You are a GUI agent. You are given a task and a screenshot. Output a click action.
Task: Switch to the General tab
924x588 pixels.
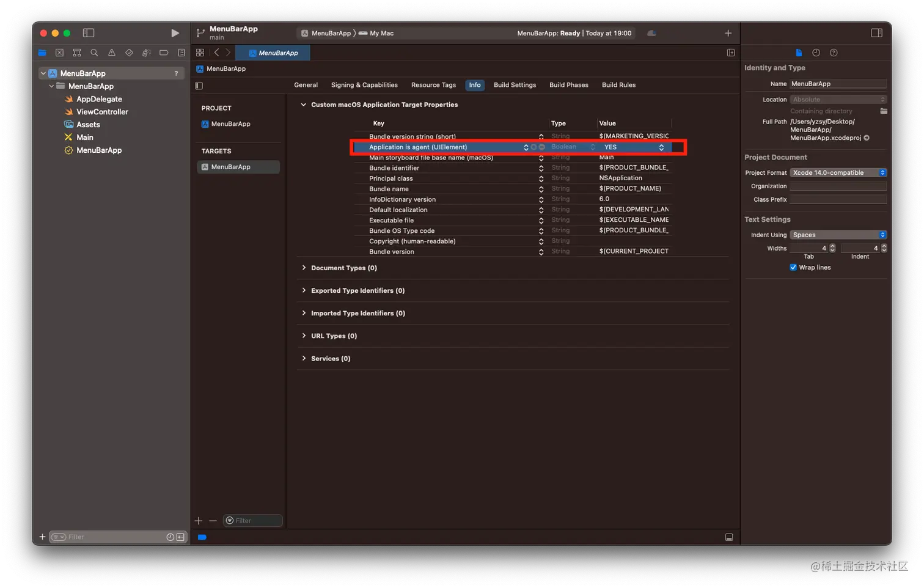coord(306,85)
